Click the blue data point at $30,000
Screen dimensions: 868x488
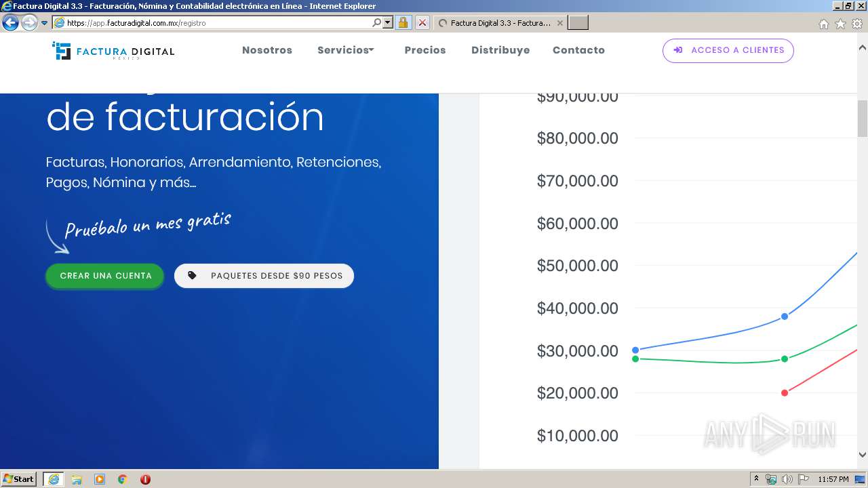(635, 350)
